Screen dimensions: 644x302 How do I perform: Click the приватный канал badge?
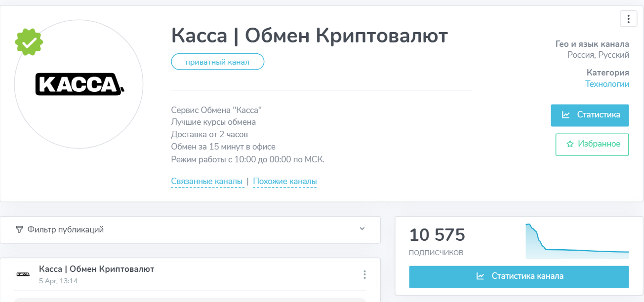[217, 61]
